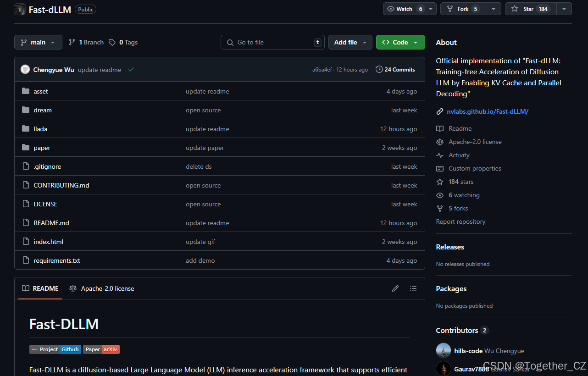The image size is (588, 376).
Task: Click the 184 stars link
Action: tap(461, 182)
